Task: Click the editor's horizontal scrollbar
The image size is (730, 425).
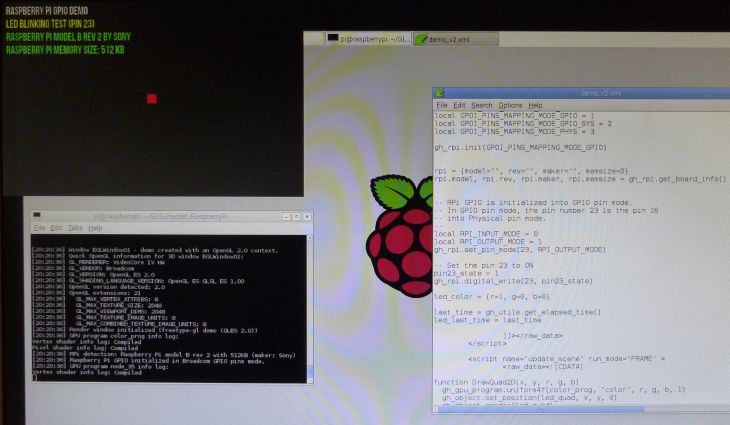Action: coord(539,409)
